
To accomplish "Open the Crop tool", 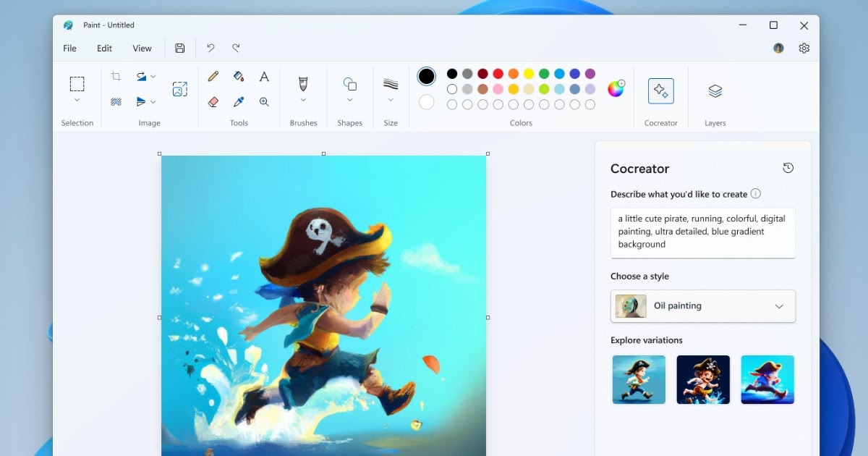I will coord(116,76).
